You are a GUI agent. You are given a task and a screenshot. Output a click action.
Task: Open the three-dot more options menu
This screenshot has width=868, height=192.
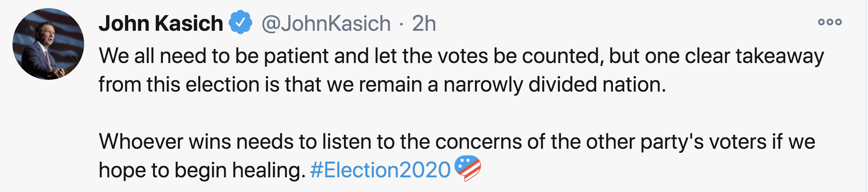(x=830, y=22)
